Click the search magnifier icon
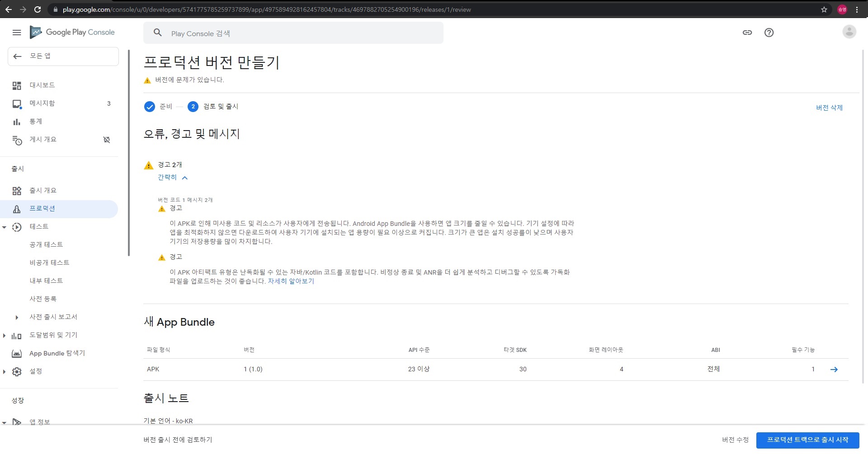868x454 pixels. click(157, 33)
